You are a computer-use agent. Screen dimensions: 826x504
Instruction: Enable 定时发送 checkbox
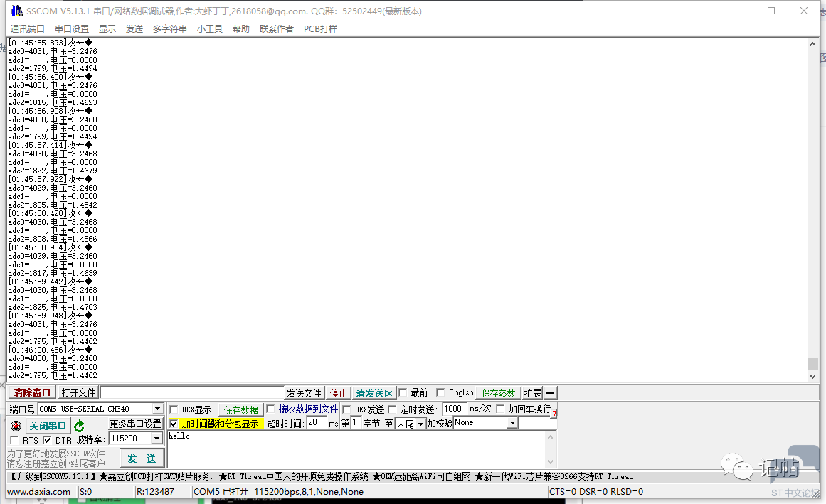[392, 409]
